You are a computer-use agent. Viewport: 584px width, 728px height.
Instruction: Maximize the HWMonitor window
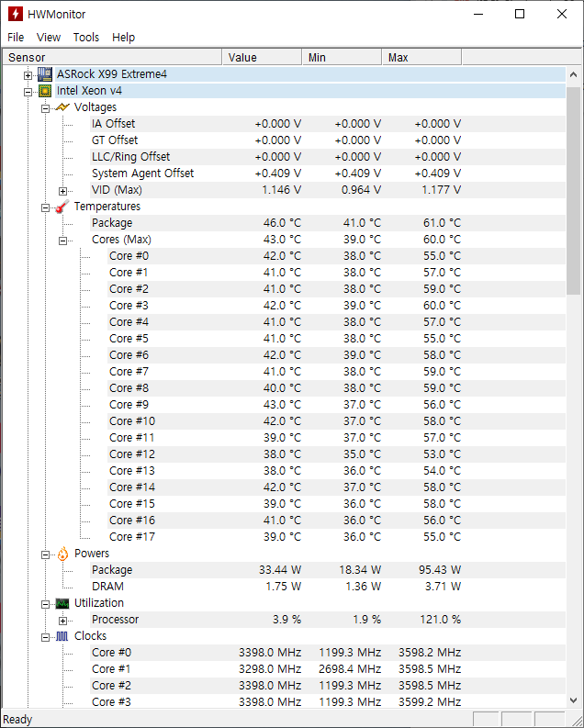[520, 14]
